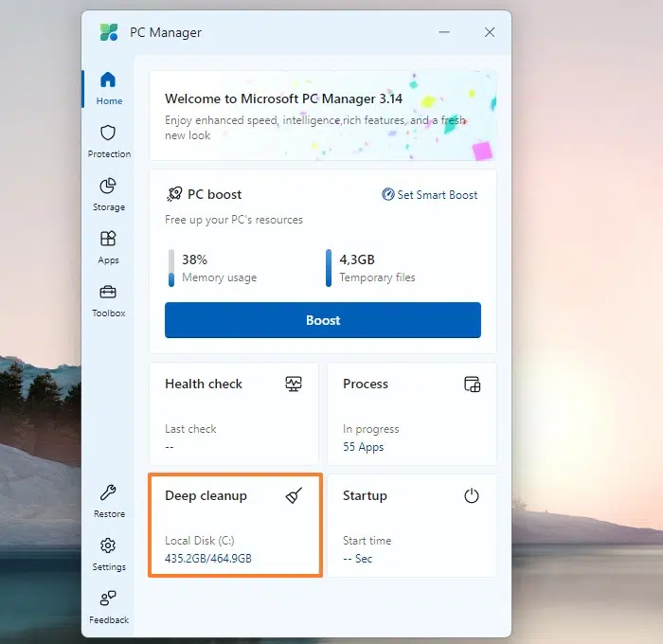Click the Temporary files level bar
The image size is (663, 644).
[329, 268]
